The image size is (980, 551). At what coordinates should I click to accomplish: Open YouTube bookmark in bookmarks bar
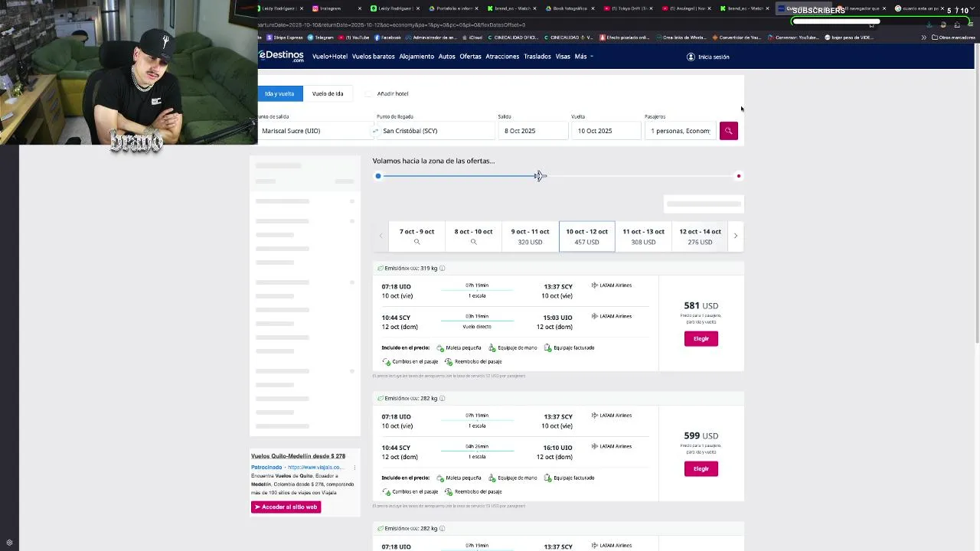[354, 37]
